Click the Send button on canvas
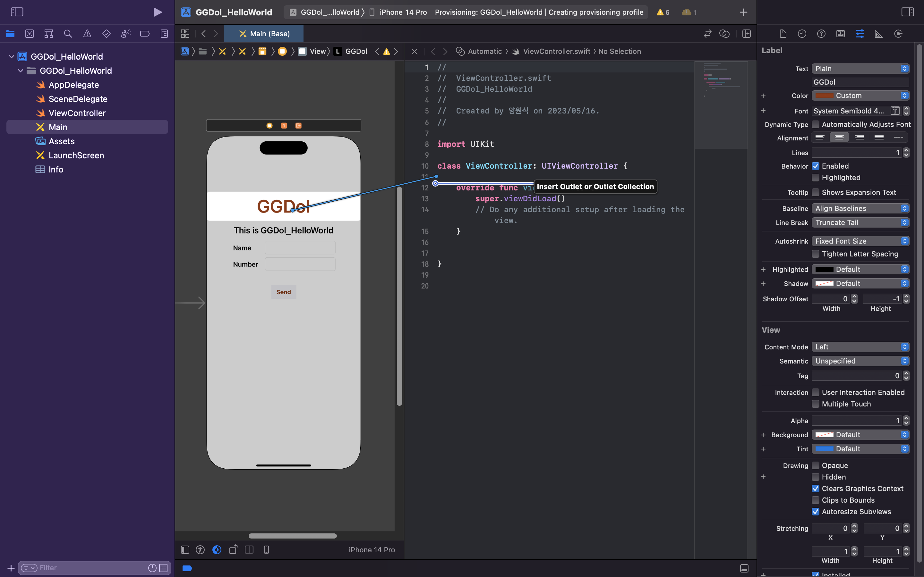The image size is (924, 577). coord(283,292)
